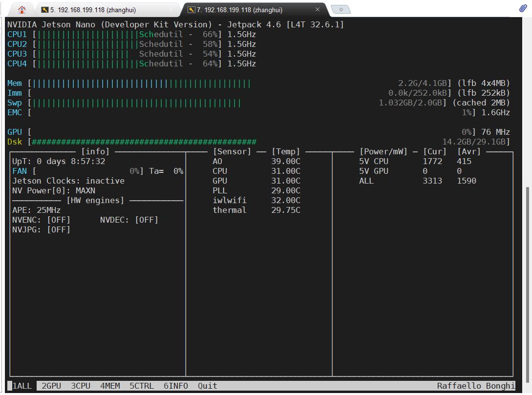Click the NVENC [OFF] status
532x395 pixels.
pyautogui.click(x=41, y=220)
